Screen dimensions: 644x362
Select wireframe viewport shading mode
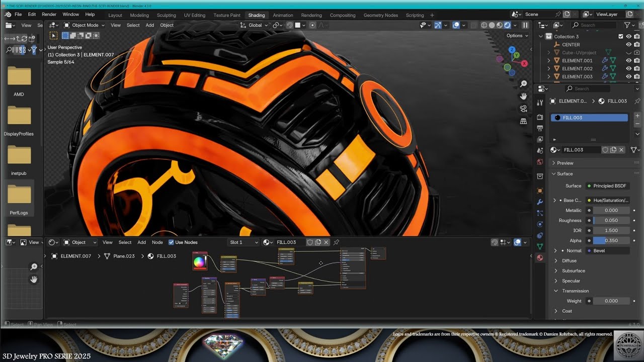click(484, 25)
